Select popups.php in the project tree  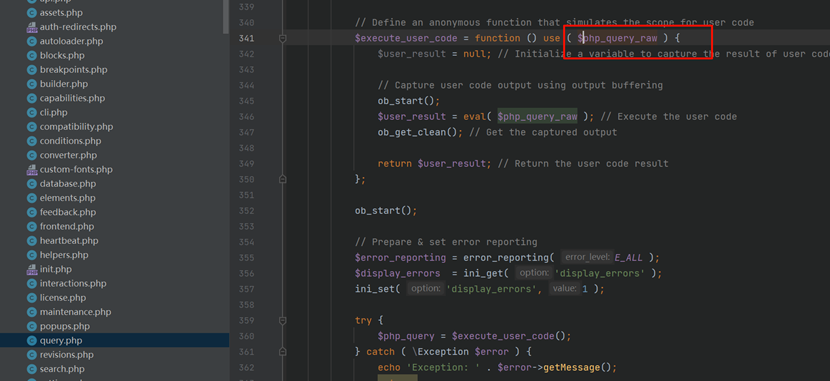65,326
